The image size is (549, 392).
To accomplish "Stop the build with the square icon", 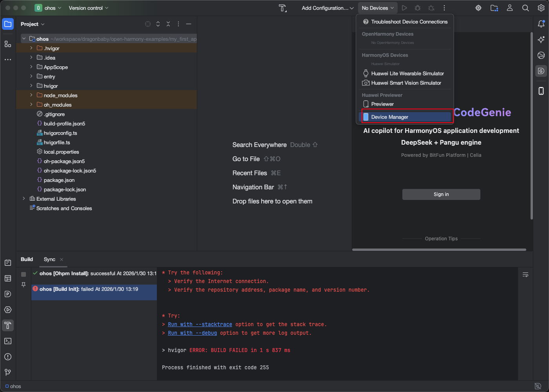I will click(24, 274).
